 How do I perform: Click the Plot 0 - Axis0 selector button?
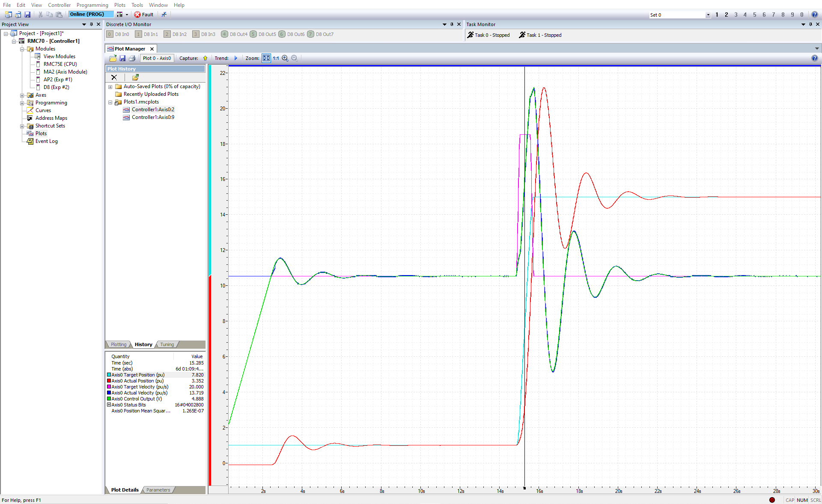click(157, 58)
